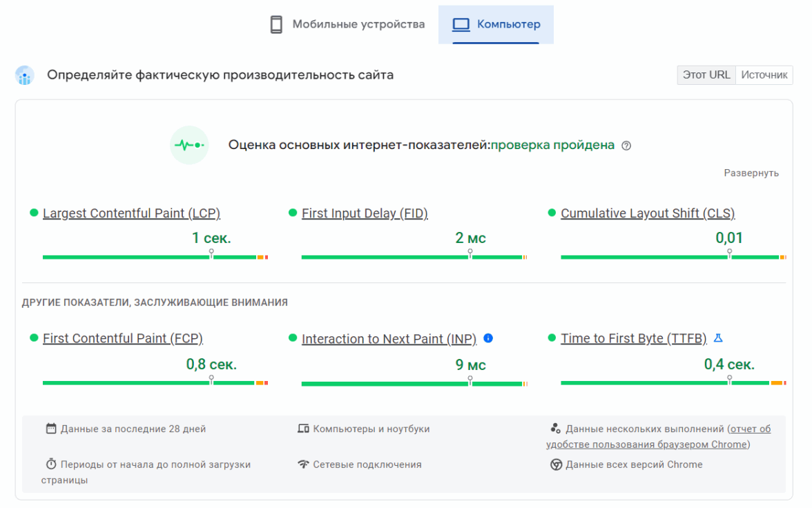Click the Chrome icon in the footer

pyautogui.click(x=556, y=465)
